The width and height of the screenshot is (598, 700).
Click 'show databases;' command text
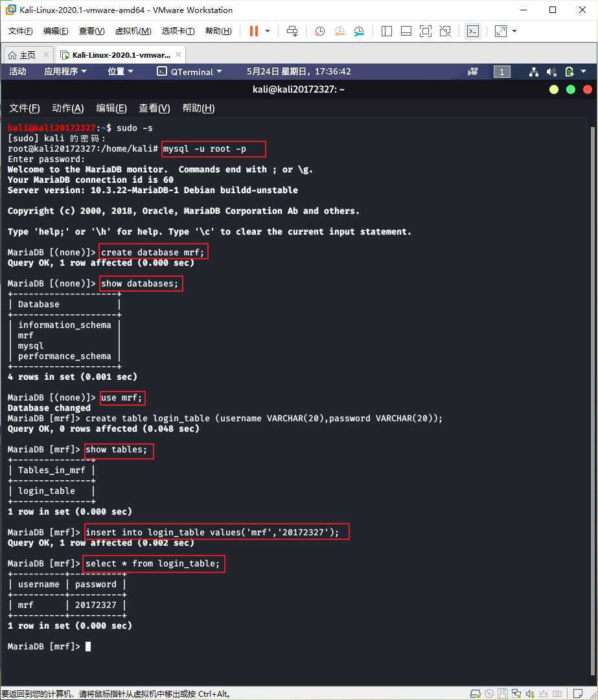point(140,284)
